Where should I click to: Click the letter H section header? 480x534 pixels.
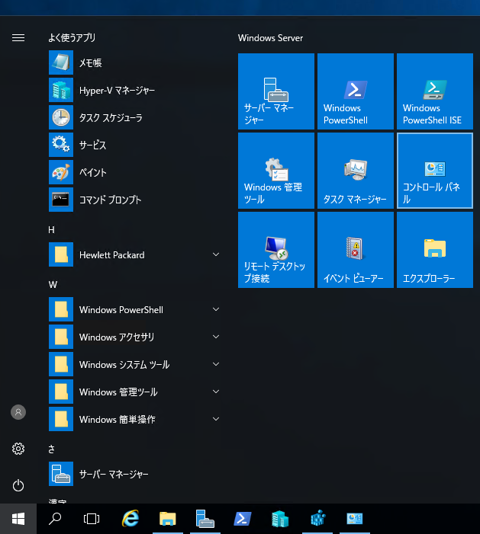(x=51, y=230)
